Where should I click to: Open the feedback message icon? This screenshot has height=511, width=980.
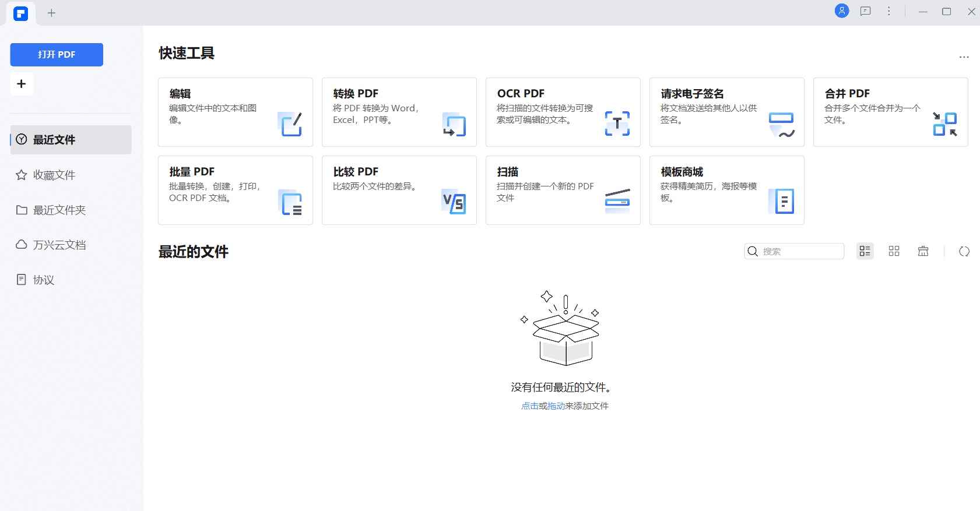coord(865,11)
